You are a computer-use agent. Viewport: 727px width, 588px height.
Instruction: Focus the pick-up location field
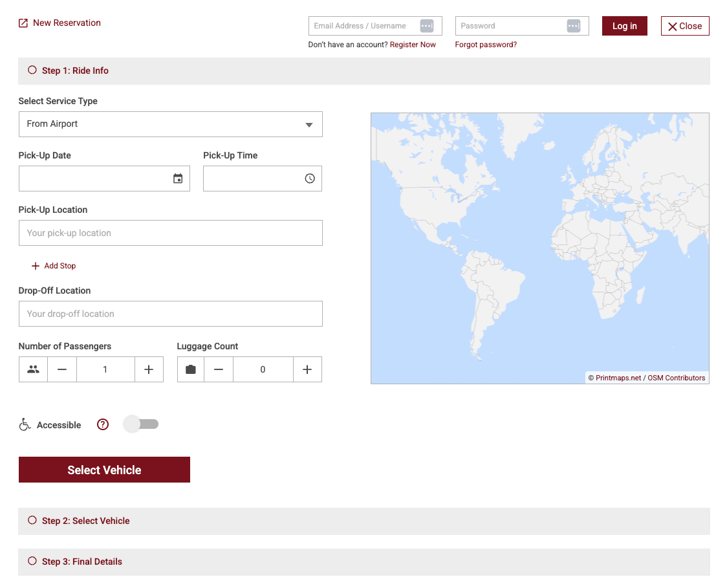tap(171, 233)
